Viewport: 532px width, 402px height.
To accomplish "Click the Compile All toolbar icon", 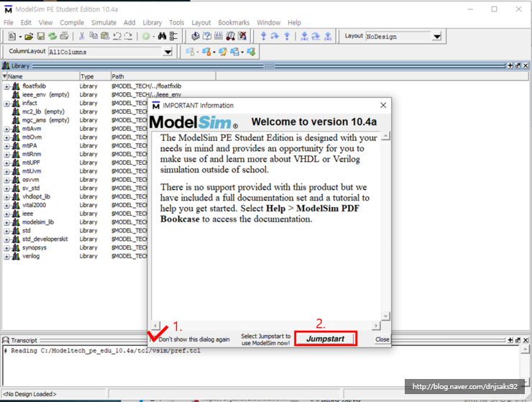I will (x=207, y=36).
